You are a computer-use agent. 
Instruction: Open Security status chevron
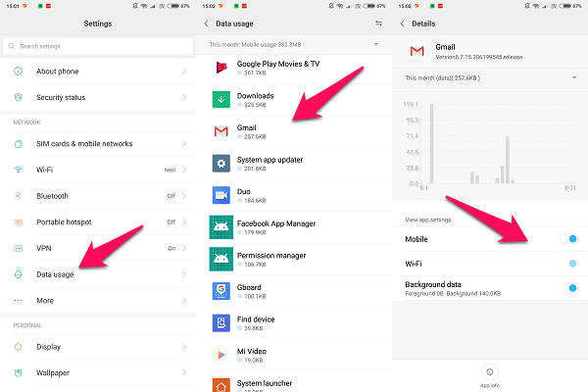tap(184, 97)
